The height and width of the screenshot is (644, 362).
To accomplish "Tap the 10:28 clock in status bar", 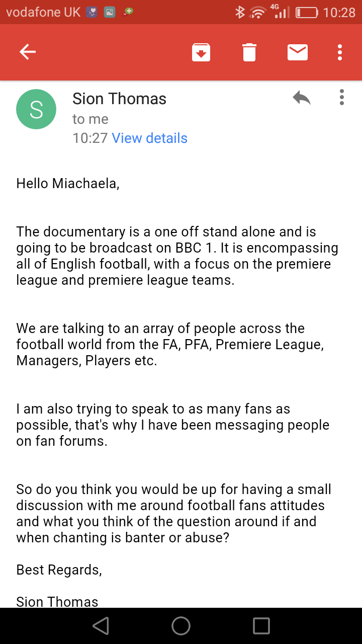I will [x=339, y=12].
